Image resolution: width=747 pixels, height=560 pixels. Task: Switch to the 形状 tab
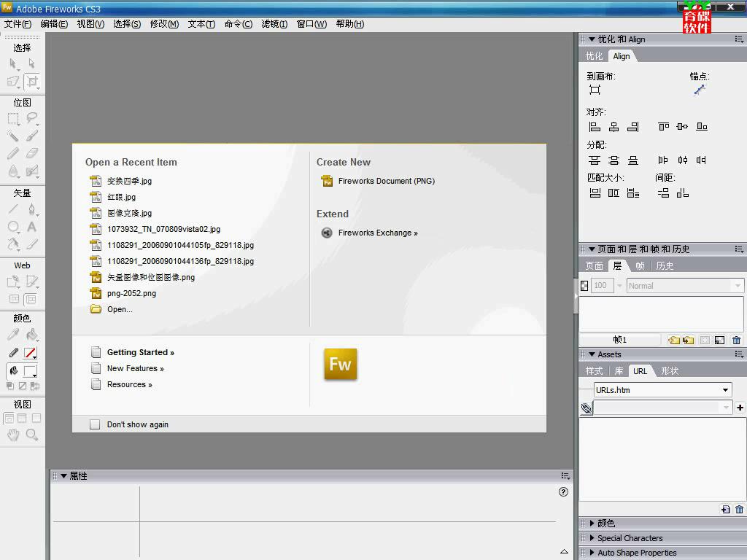[670, 371]
